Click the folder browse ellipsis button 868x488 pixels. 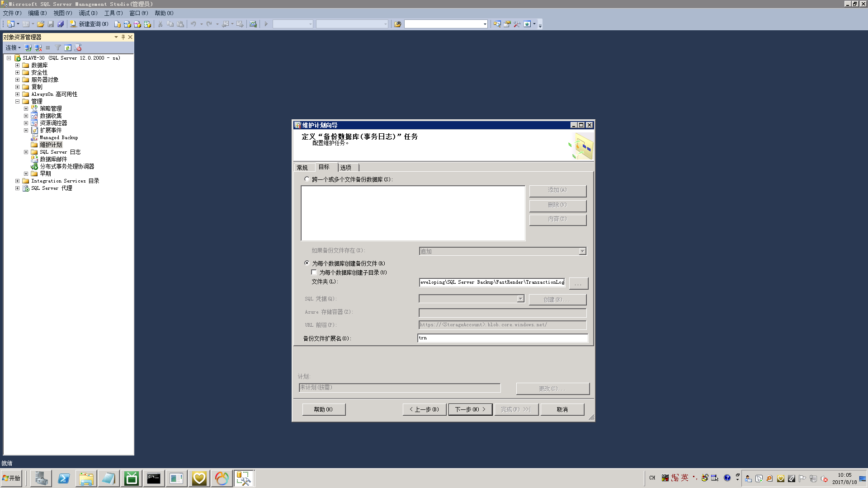click(x=578, y=283)
